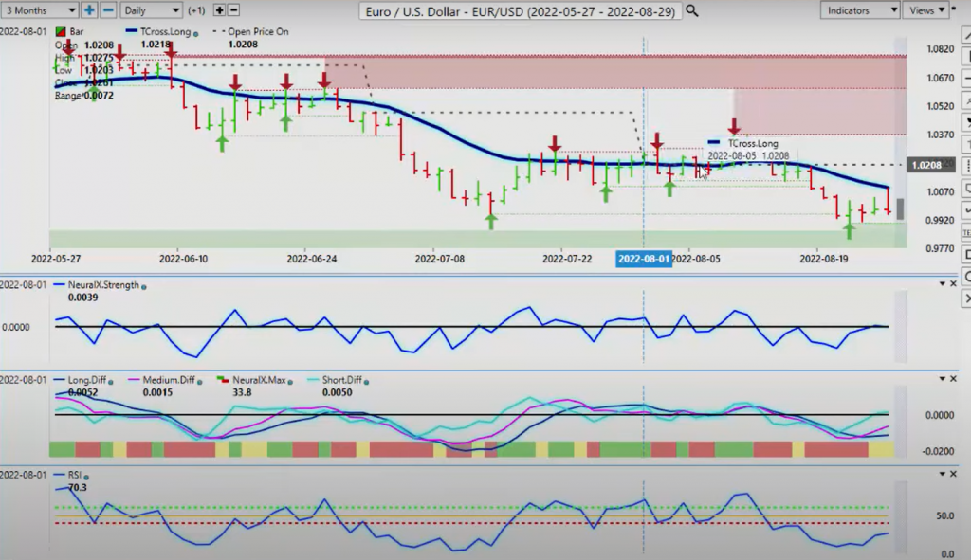Open the Views menu

tap(926, 10)
